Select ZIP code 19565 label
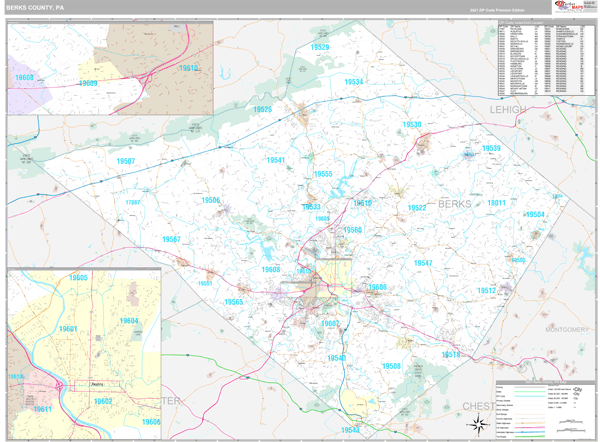 coord(234,301)
